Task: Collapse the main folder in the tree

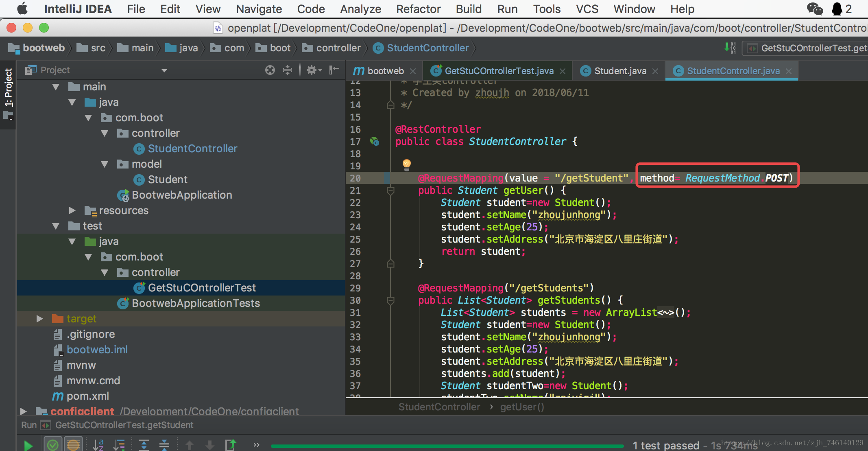Action: pyautogui.click(x=56, y=87)
